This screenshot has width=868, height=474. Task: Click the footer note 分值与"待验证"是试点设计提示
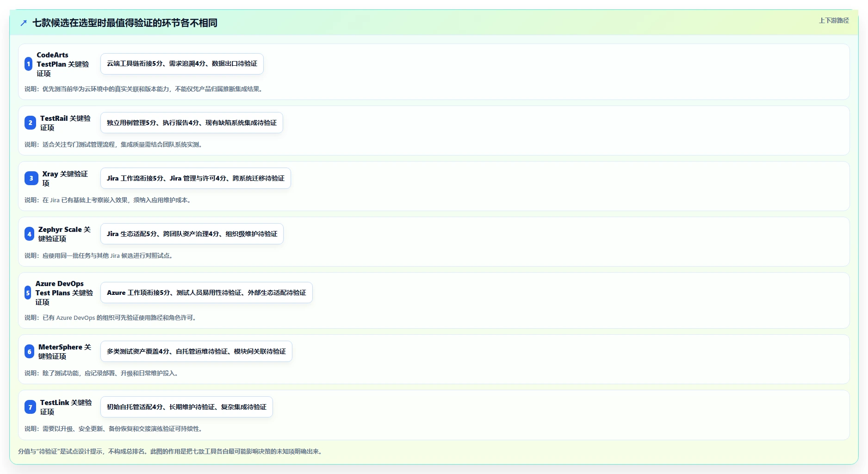tap(171, 451)
